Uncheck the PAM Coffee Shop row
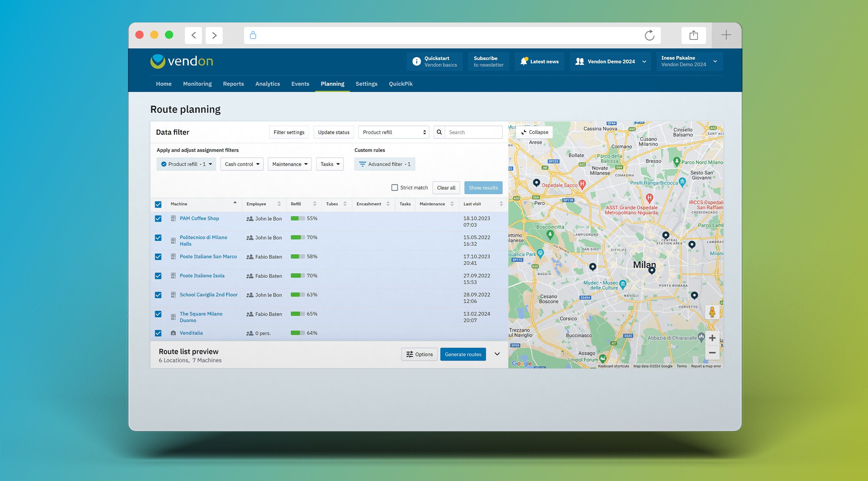The height and width of the screenshot is (481, 868). (158, 219)
